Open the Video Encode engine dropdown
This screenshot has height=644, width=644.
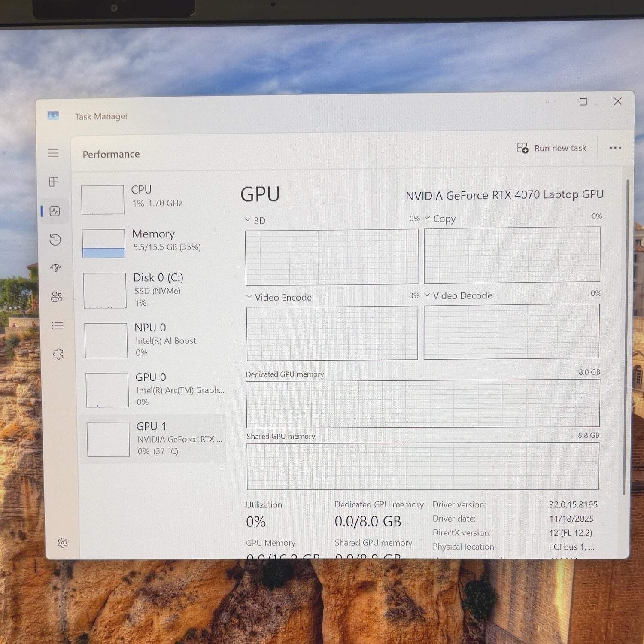click(249, 297)
